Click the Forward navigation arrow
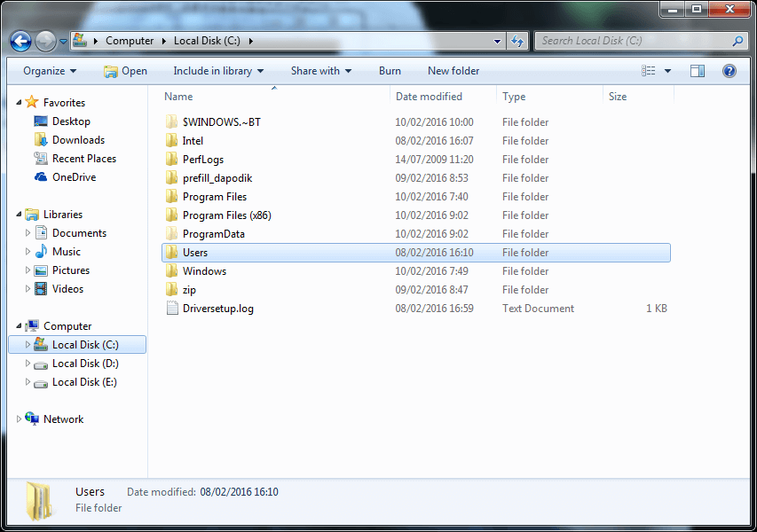Image resolution: width=757 pixels, height=532 pixels. [x=46, y=41]
